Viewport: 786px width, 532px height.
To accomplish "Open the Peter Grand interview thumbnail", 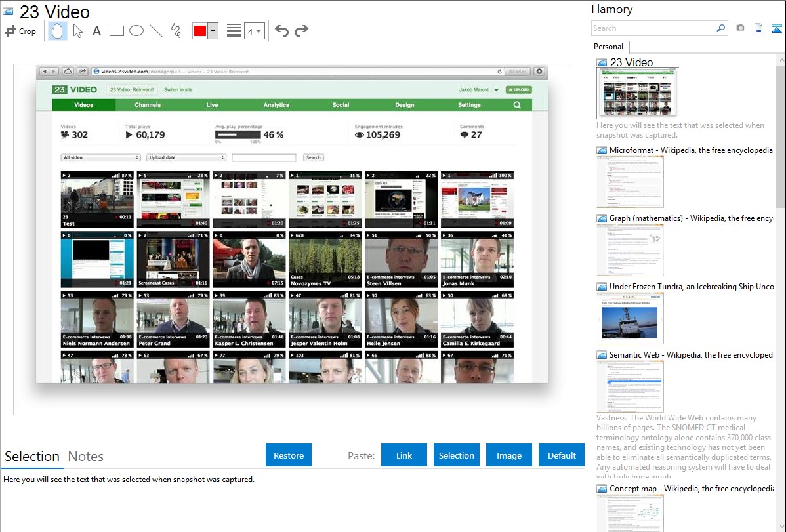I will point(173,319).
